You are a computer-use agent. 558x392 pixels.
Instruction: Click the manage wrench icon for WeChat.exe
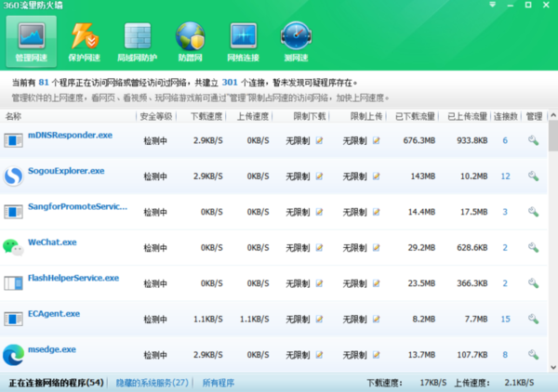pyautogui.click(x=533, y=247)
